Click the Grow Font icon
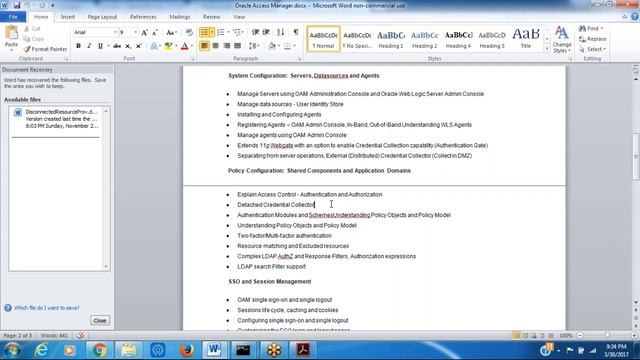 click(144, 32)
